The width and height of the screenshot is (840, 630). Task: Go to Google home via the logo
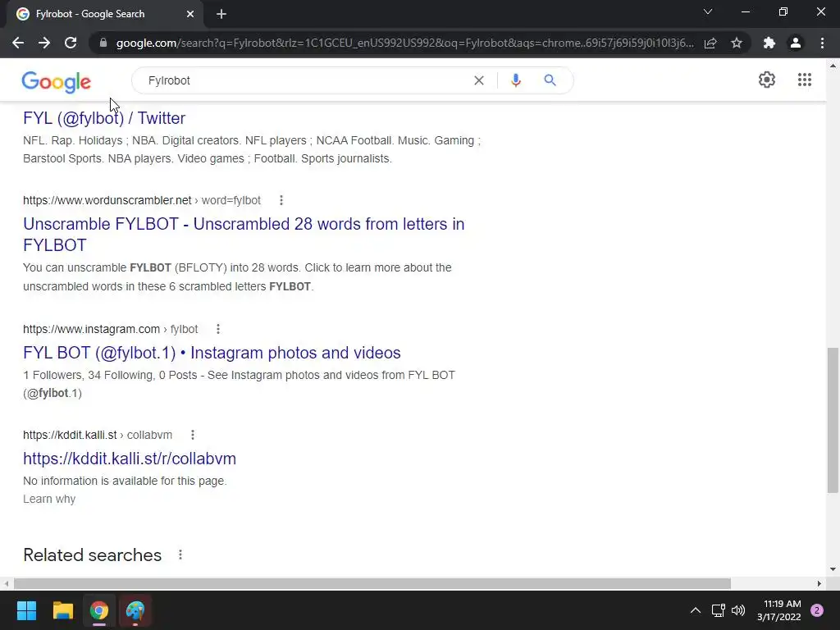tap(57, 82)
